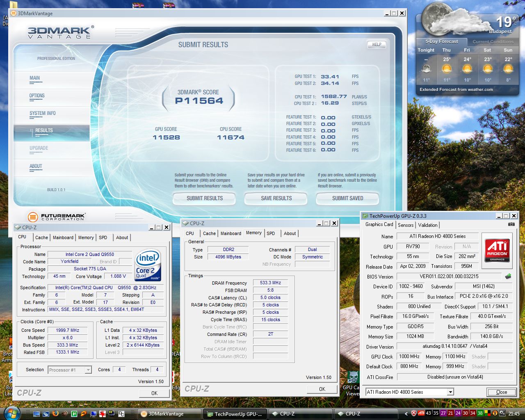Select the Mainboard tab in the left CPU-Z window
525x420 pixels.
[63, 237]
